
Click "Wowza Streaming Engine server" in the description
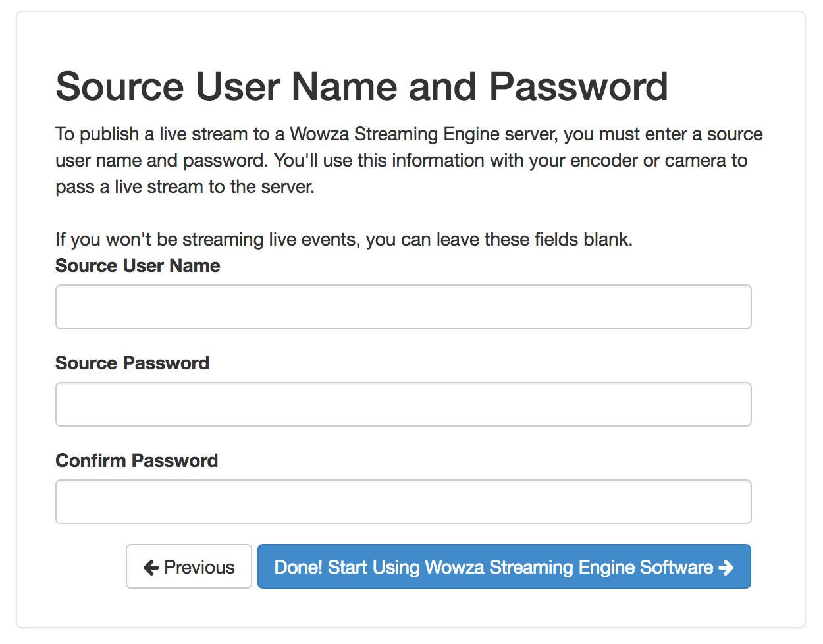click(424, 134)
